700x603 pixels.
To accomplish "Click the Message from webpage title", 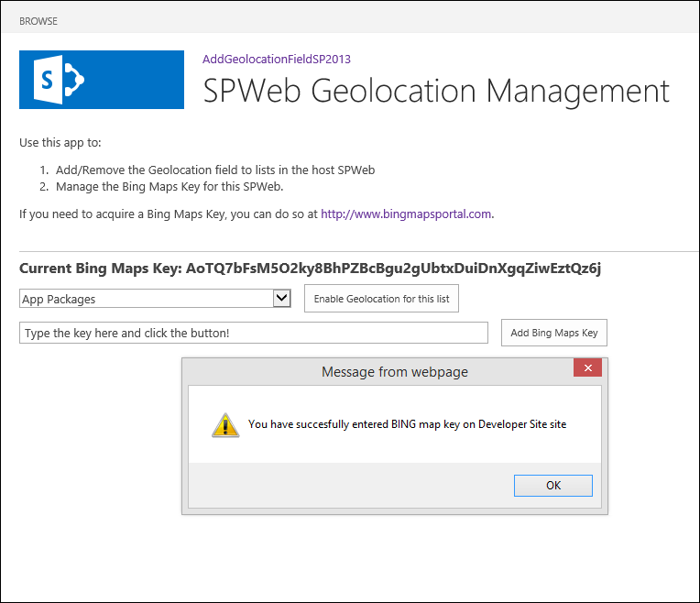I will 395,372.
